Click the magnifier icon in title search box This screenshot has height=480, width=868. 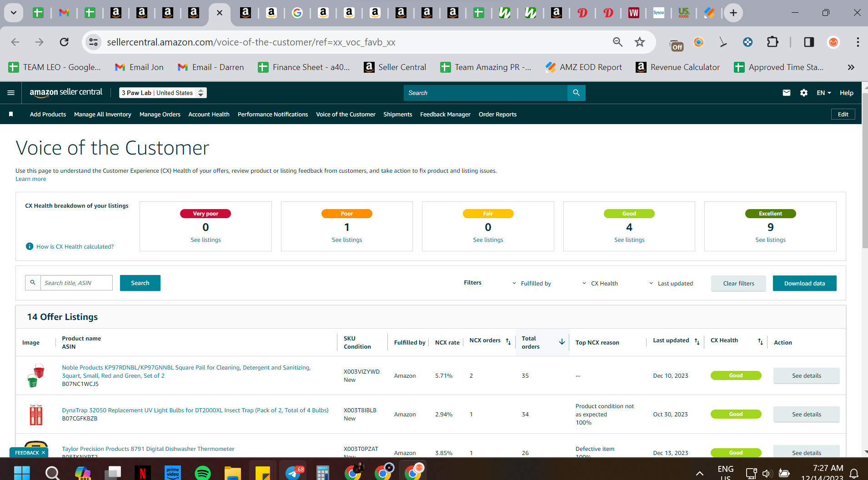(33, 283)
